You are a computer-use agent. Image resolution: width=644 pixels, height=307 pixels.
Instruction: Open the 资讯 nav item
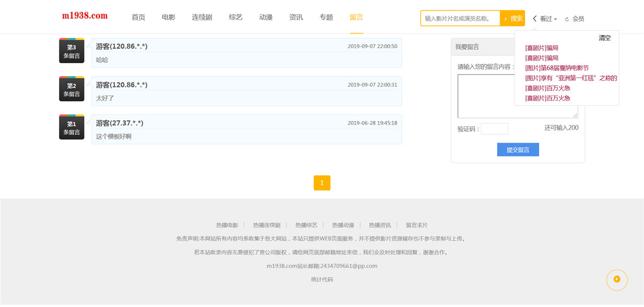[x=296, y=17]
